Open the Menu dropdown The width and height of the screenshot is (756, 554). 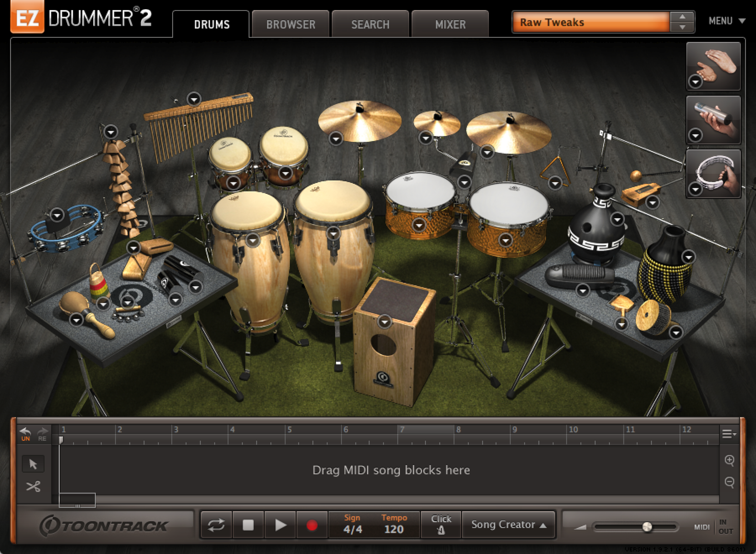[x=724, y=21]
